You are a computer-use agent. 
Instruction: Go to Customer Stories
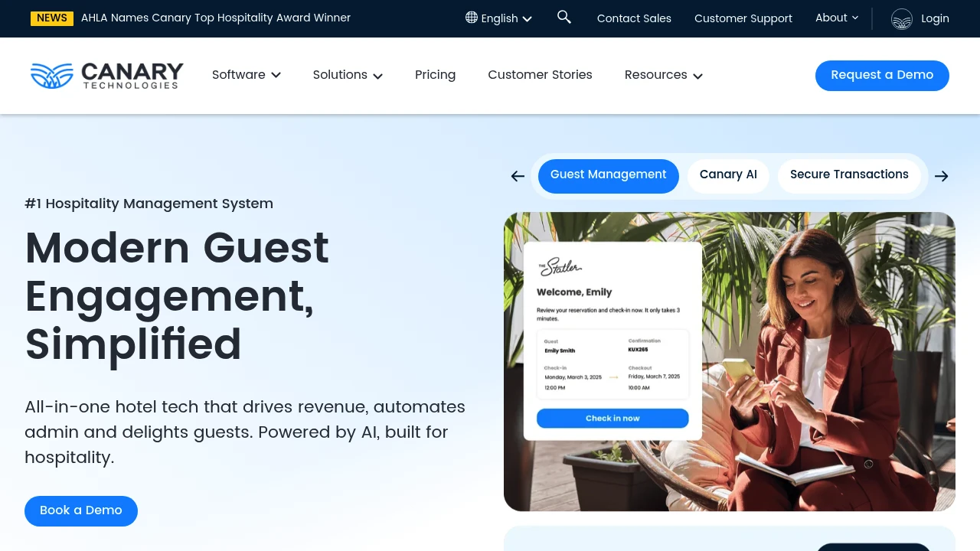[x=540, y=75]
